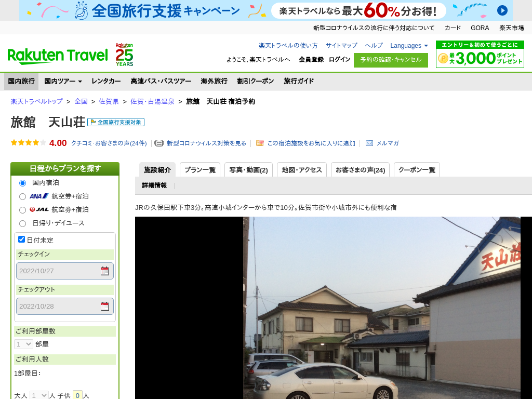Click the カード link
The width and height of the screenshot is (532, 399).
click(453, 28)
